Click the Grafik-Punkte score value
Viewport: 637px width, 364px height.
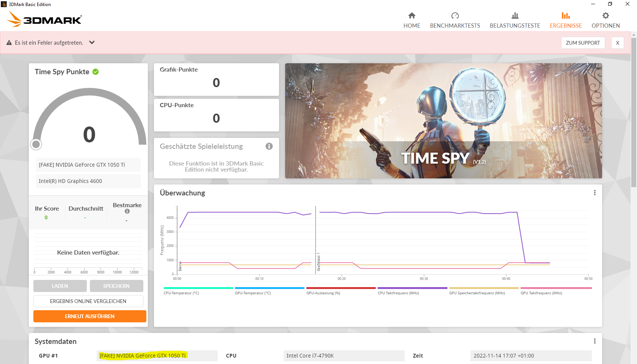pos(216,83)
